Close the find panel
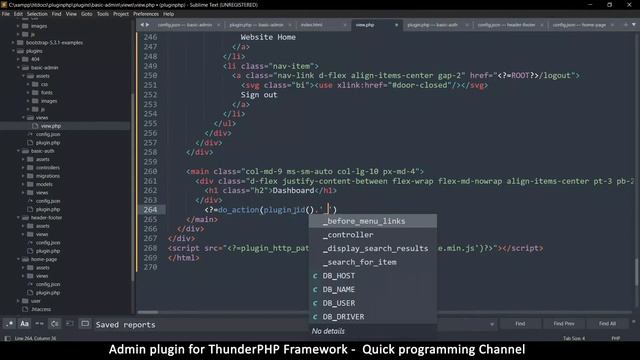The width and height of the screenshot is (640, 360). 633,321
